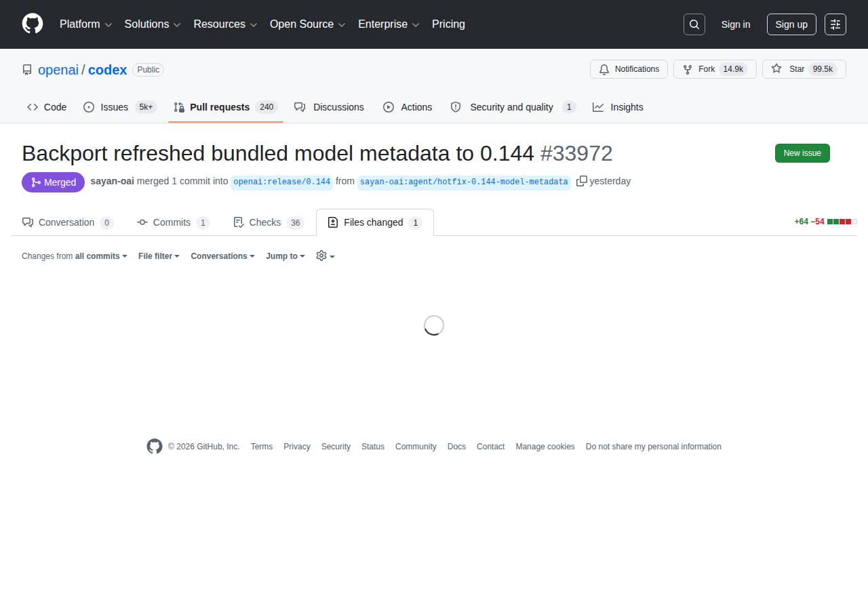Open Security and quality tab
The width and height of the screenshot is (868, 610).
[513, 107]
